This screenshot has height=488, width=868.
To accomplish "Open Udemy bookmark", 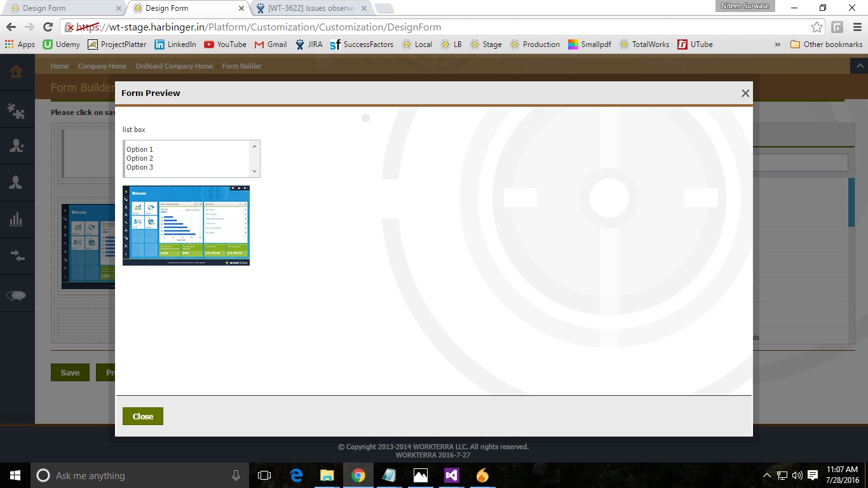I will [x=62, y=44].
